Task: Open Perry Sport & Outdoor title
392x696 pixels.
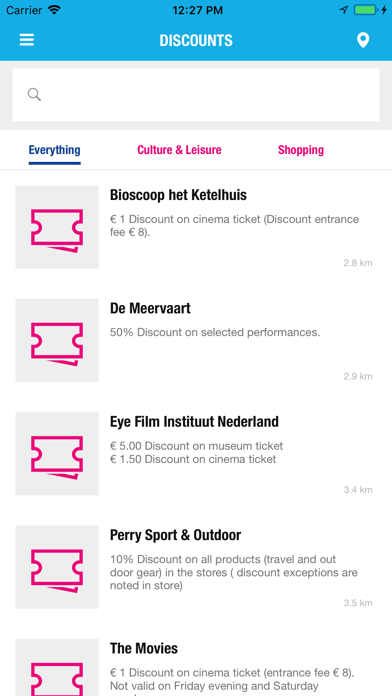Action: click(x=175, y=535)
